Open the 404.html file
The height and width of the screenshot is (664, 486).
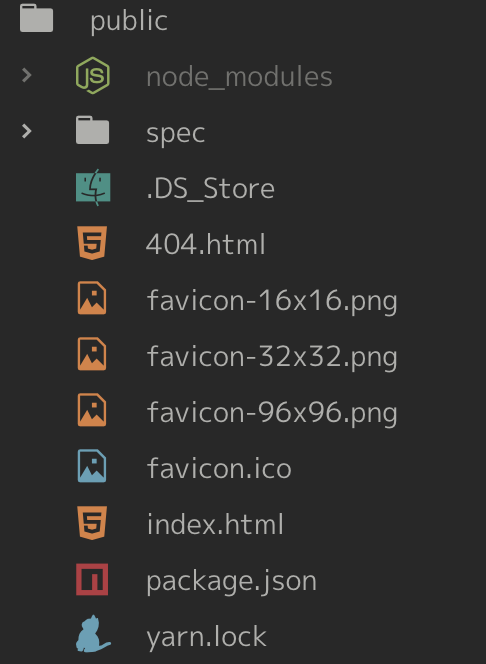click(x=206, y=244)
